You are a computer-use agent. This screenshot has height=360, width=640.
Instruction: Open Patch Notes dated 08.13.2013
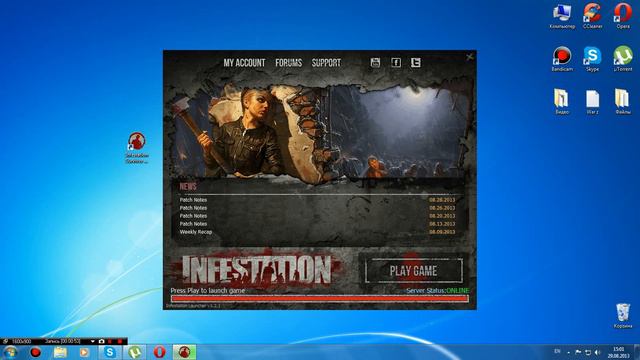pos(317,224)
